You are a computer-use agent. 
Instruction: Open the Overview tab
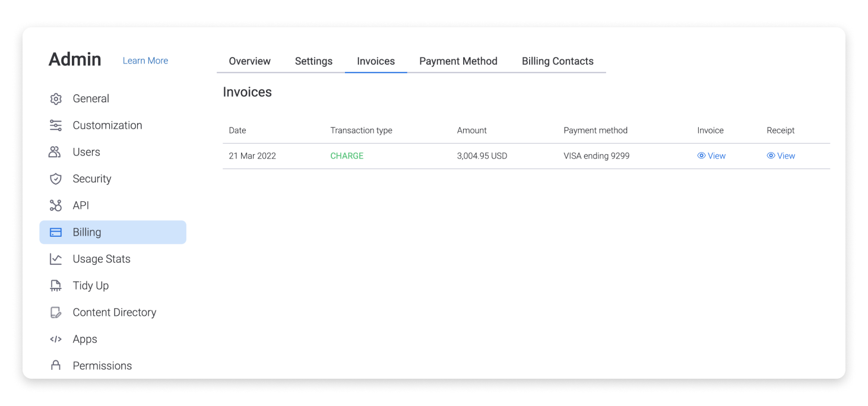[x=249, y=61]
